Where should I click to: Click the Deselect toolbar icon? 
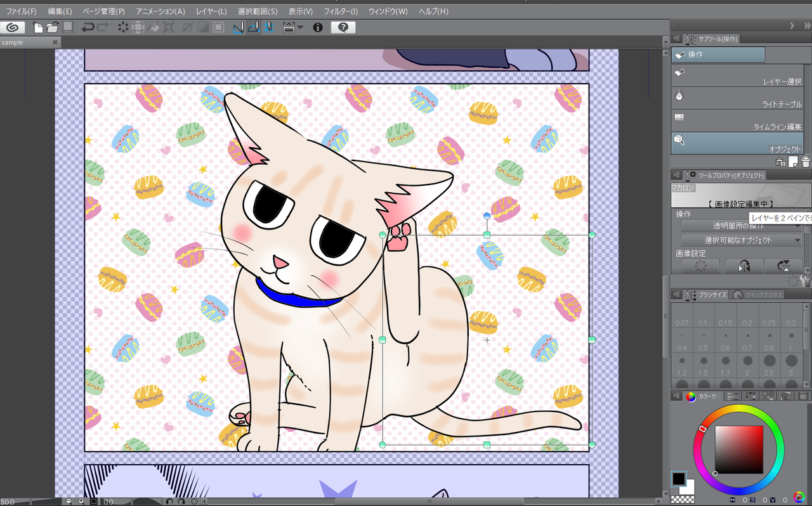188,27
